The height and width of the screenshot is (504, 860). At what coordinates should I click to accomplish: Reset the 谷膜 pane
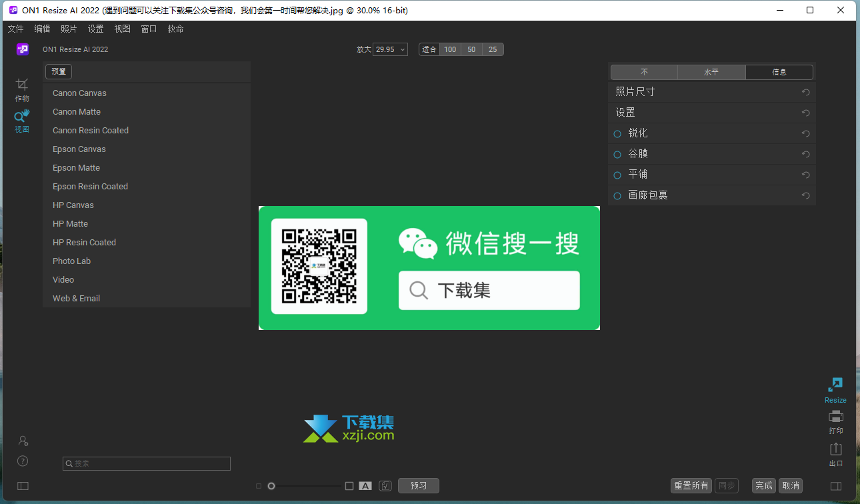(x=806, y=154)
